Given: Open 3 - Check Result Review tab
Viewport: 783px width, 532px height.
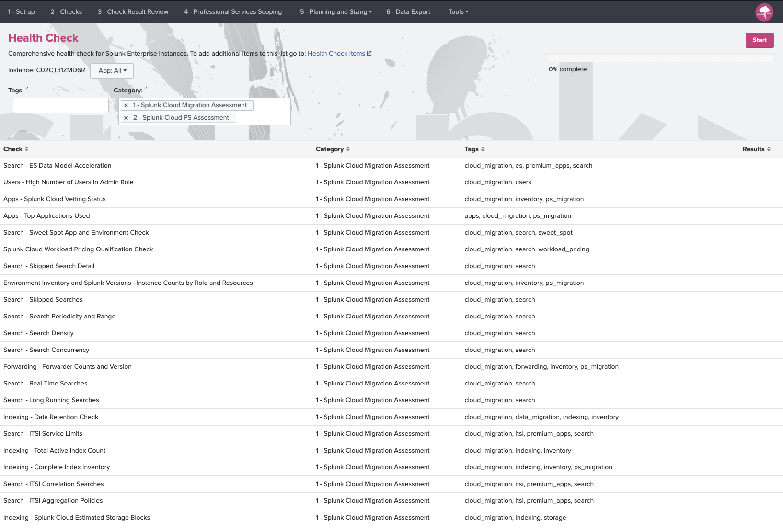Looking at the screenshot, I should pyautogui.click(x=133, y=11).
